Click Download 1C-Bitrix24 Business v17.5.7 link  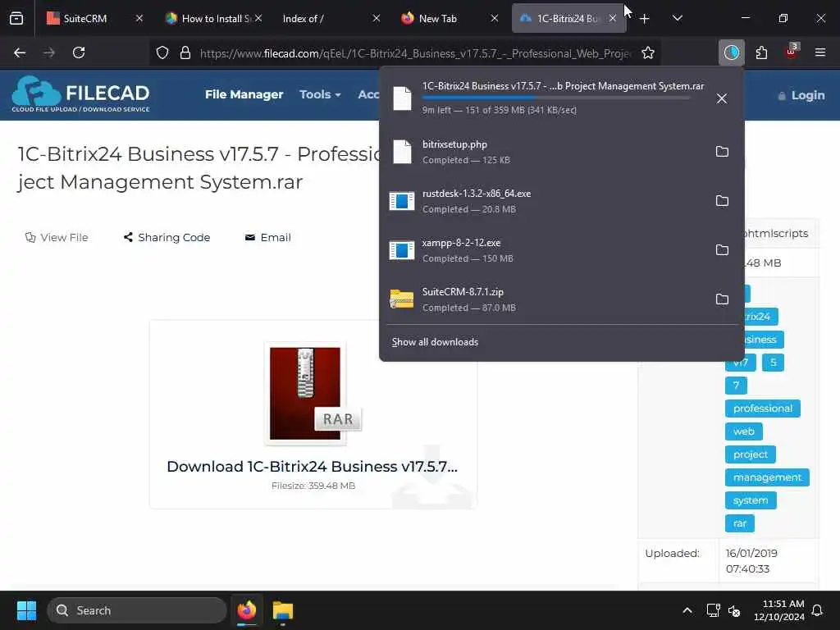313,467
